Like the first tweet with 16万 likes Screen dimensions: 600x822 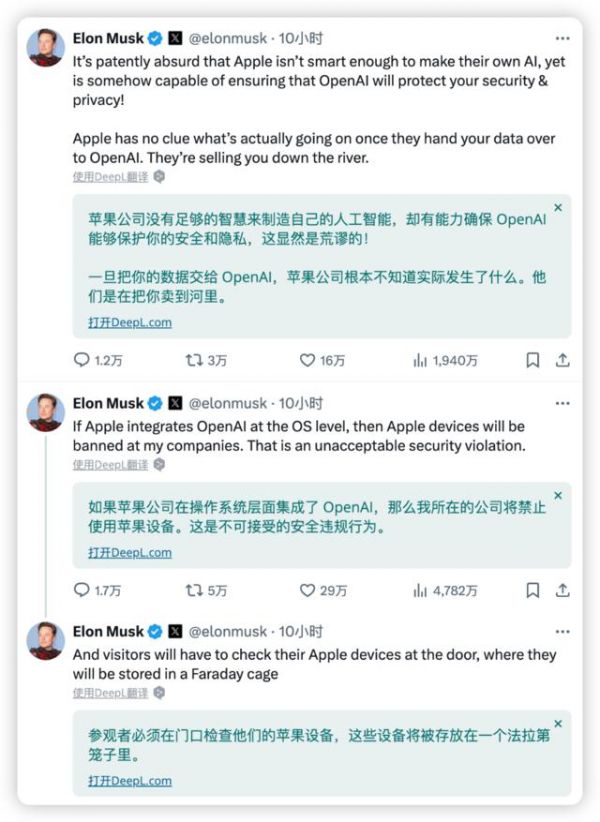[308, 360]
